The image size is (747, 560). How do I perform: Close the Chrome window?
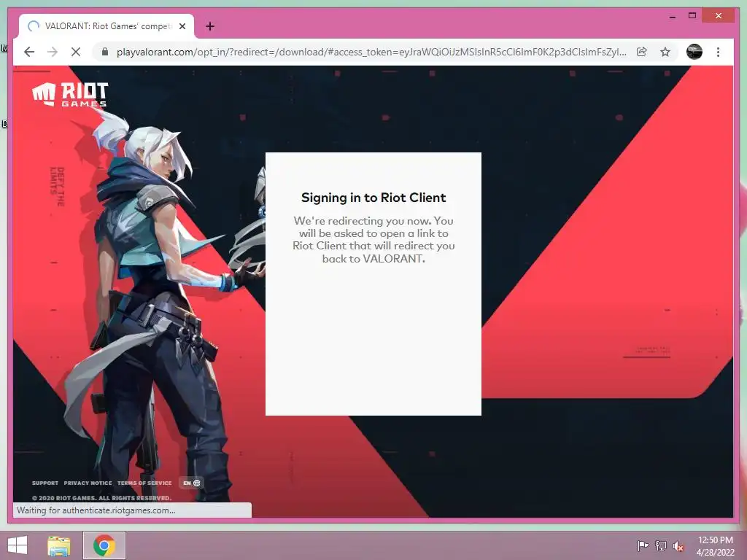719,16
